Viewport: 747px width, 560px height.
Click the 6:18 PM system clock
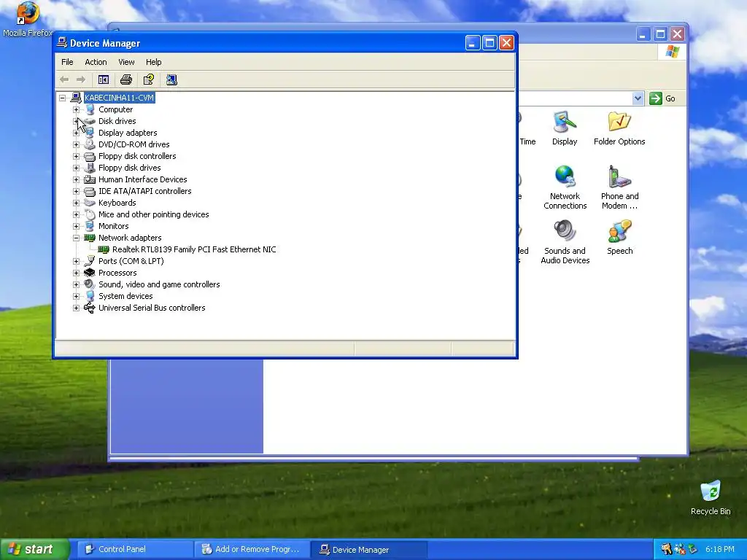point(720,549)
